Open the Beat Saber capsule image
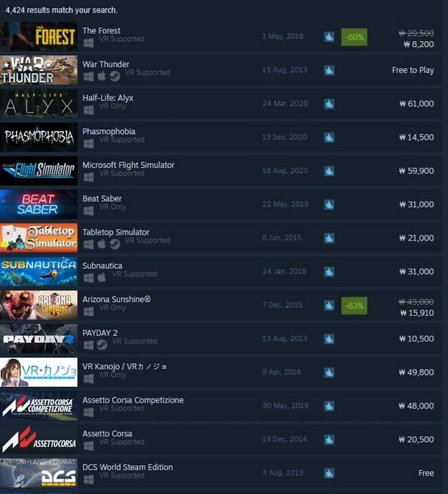The height and width of the screenshot is (494, 448). coord(39,204)
